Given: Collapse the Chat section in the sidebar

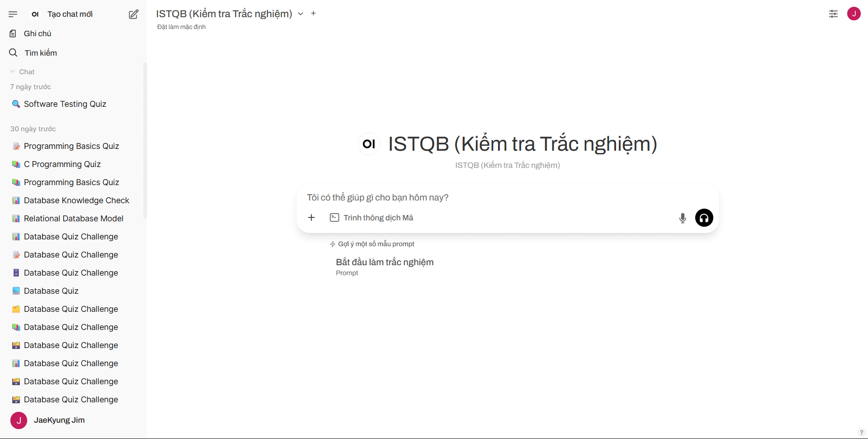Looking at the screenshot, I should [x=12, y=71].
